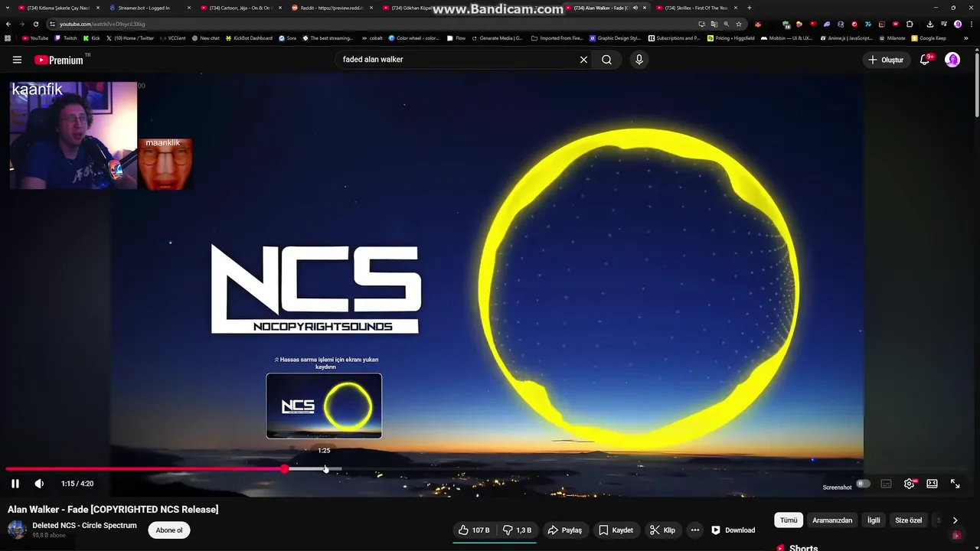Screen dimensions: 980x551
Task: Enter fullscreen with the player's expand icon
Action: click(955, 484)
